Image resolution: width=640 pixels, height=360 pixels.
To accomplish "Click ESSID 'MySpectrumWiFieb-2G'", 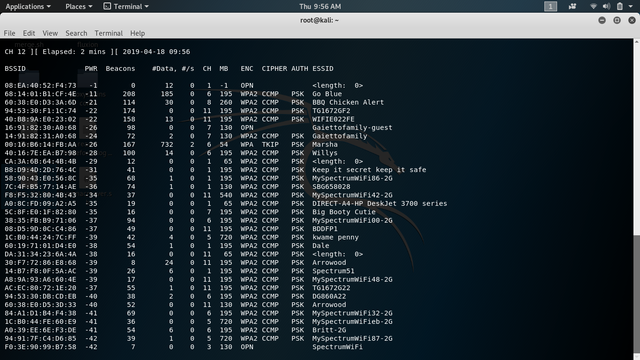I will pyautogui.click(x=352, y=322).
